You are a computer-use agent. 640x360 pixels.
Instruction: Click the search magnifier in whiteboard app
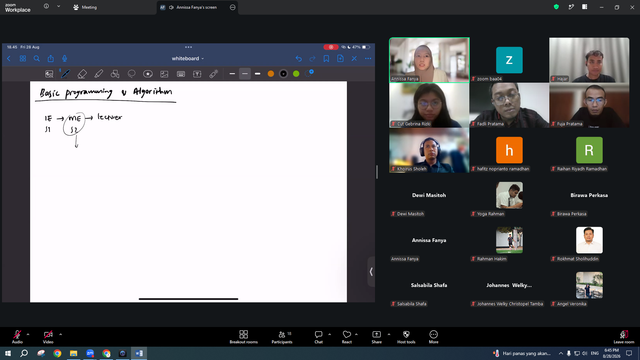click(x=37, y=59)
